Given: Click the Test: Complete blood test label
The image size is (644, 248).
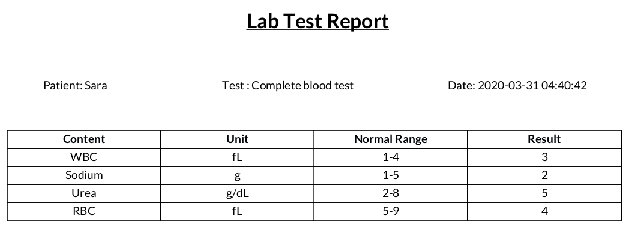Looking at the screenshot, I should 287,85.
